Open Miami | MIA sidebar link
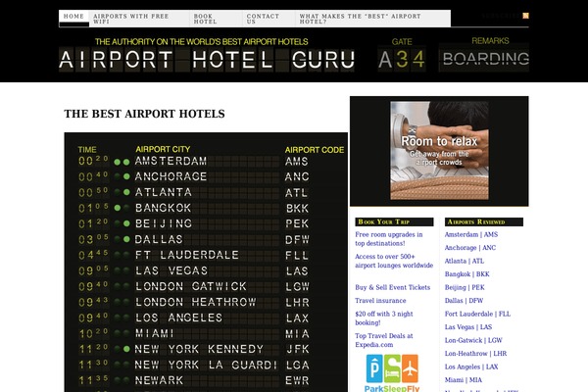Viewport: 588px width, 392px height. point(464,380)
